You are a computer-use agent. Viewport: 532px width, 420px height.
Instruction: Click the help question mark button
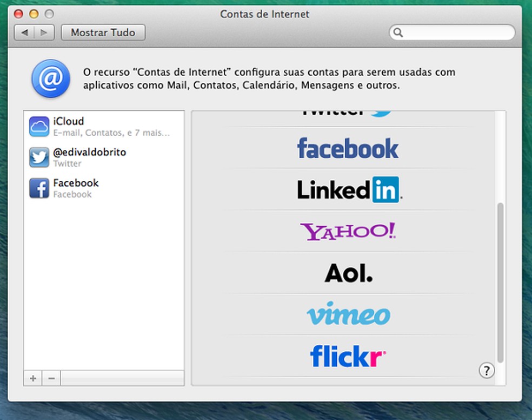(487, 371)
